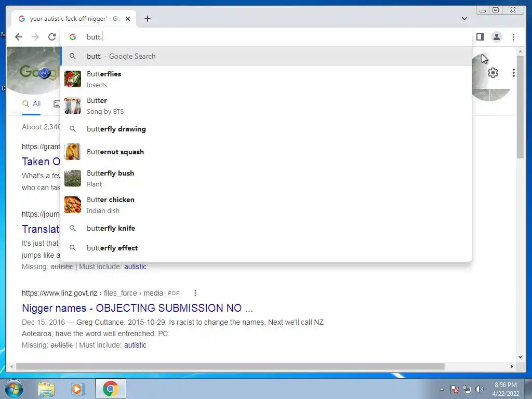Click the vertical scrollbar down arrow
The height and width of the screenshot is (399, 532).
521,357
